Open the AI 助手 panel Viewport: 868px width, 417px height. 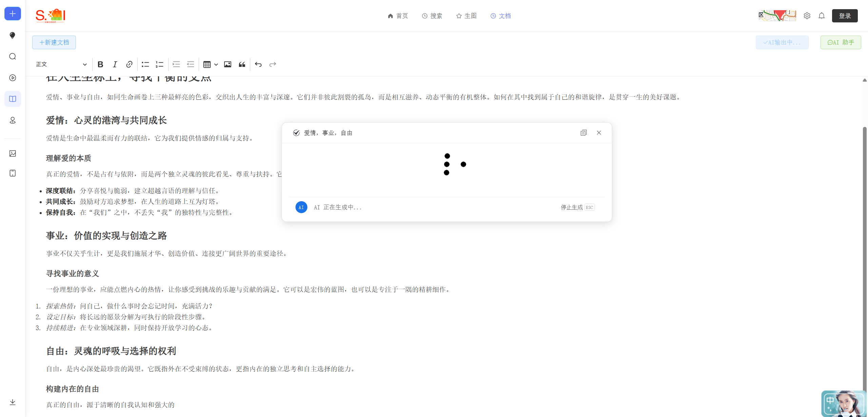(x=841, y=42)
